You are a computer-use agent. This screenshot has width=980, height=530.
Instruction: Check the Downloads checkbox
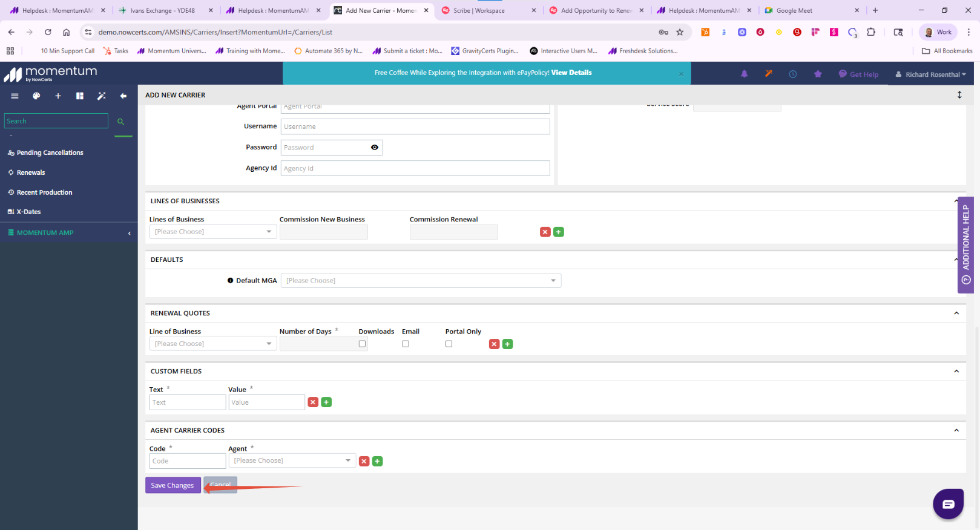pyautogui.click(x=362, y=344)
